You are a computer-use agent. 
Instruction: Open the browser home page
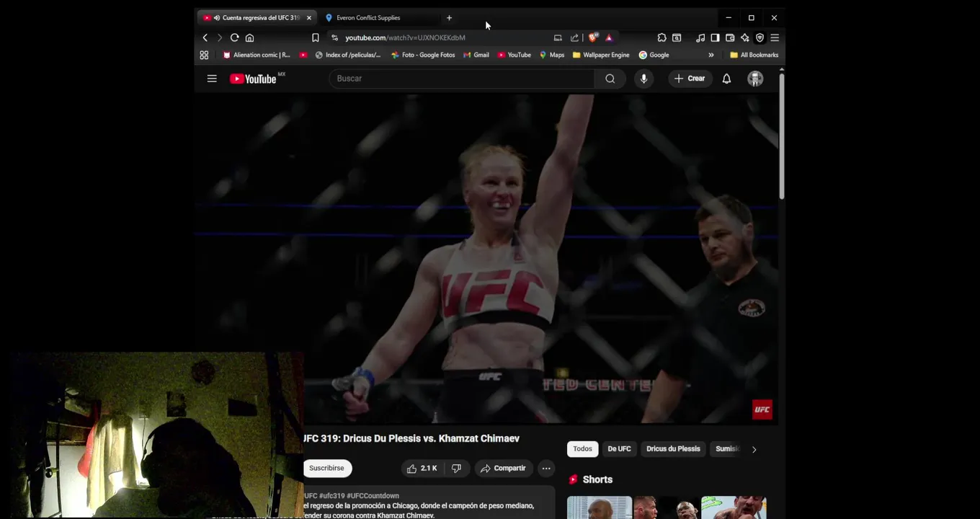point(249,37)
